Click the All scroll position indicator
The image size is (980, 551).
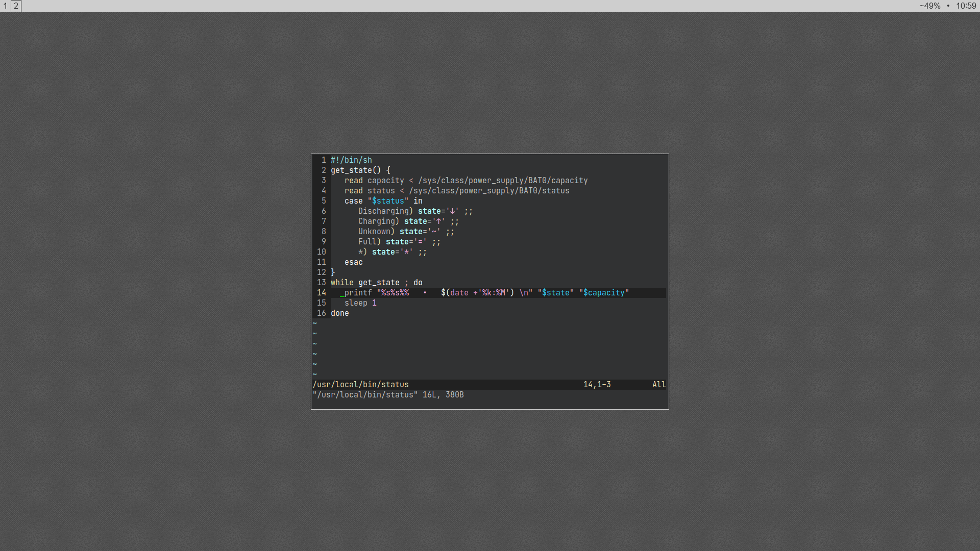click(x=659, y=385)
